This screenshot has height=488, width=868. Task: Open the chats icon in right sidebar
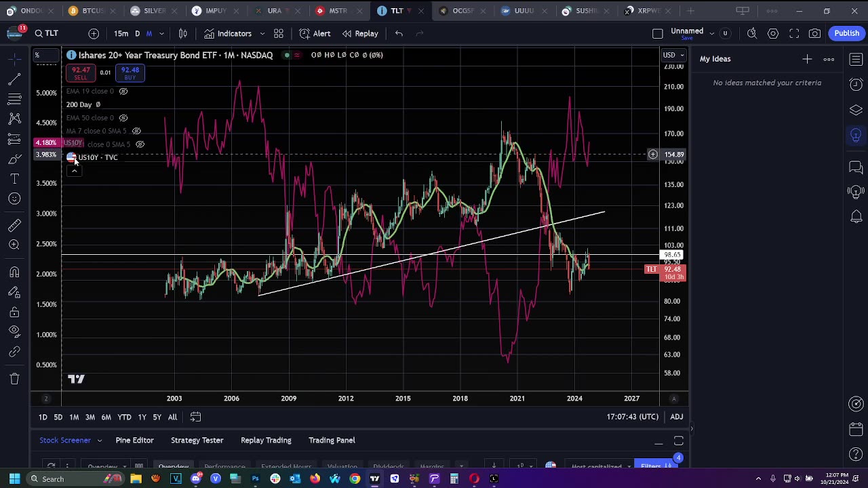856,167
